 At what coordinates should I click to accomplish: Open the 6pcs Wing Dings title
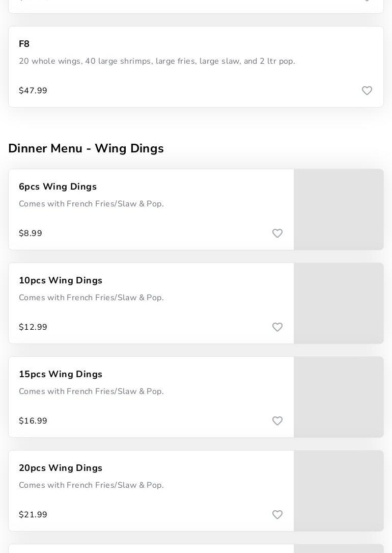pos(58,187)
